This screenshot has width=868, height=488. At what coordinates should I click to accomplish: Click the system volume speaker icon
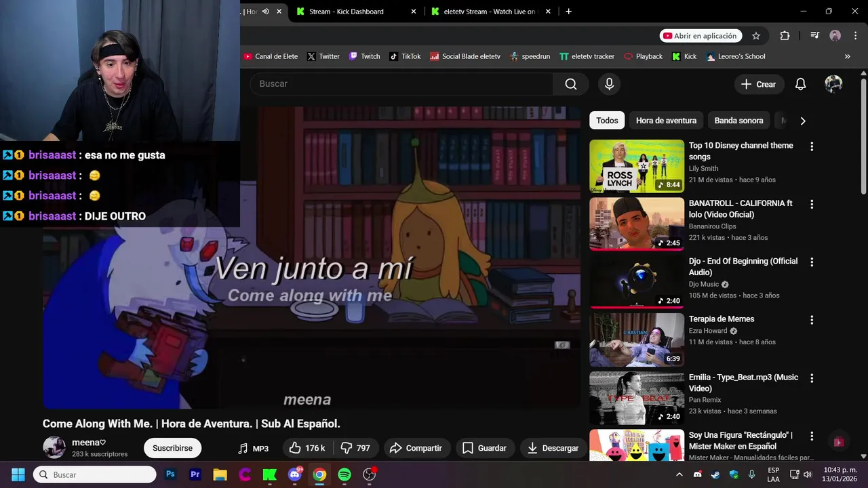point(807,474)
